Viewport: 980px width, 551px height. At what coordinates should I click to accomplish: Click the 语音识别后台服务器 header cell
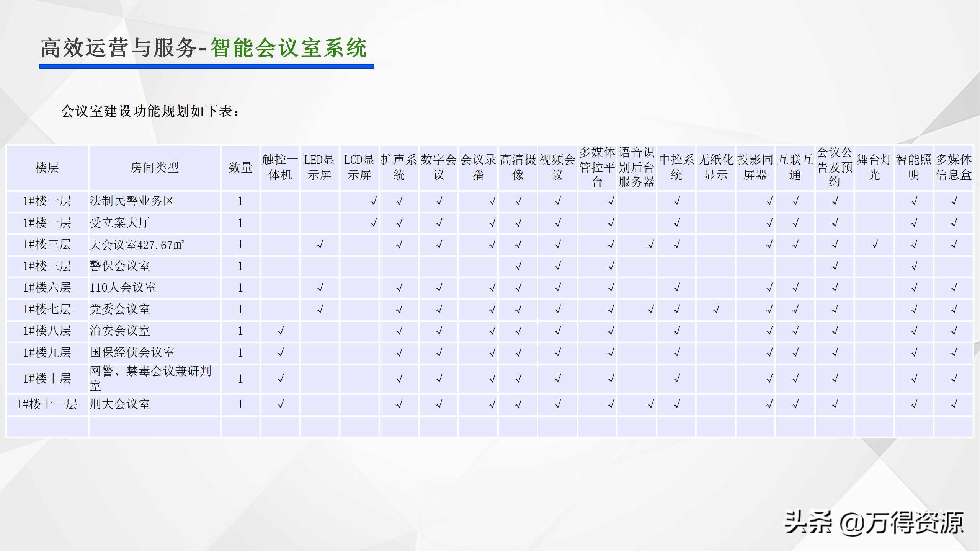pos(636,168)
